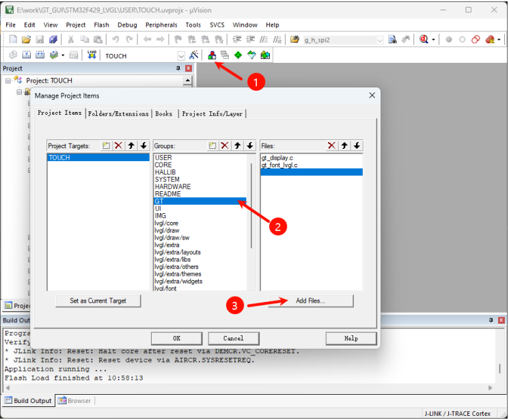Collapse the Project: TOUCH tree node
This screenshot has width=509, height=420.
(8, 81)
